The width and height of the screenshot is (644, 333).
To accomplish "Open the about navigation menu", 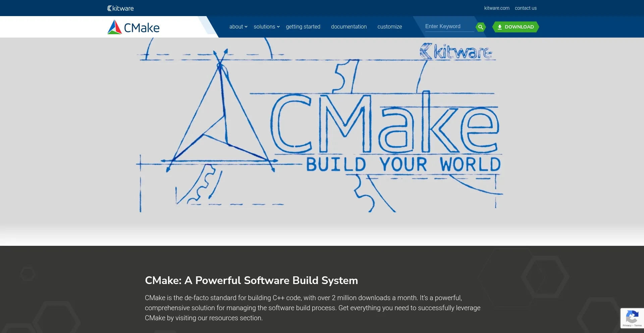I will (x=236, y=27).
